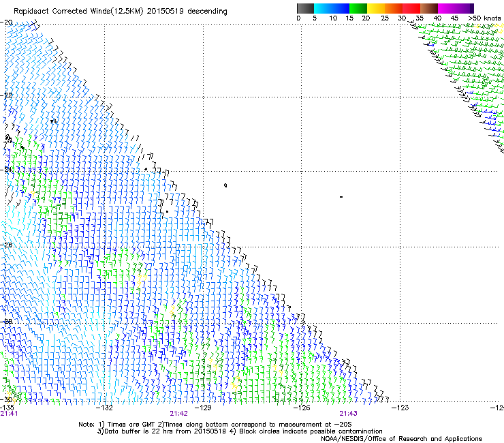Select the purple 45-50 knots color segment

point(464,8)
